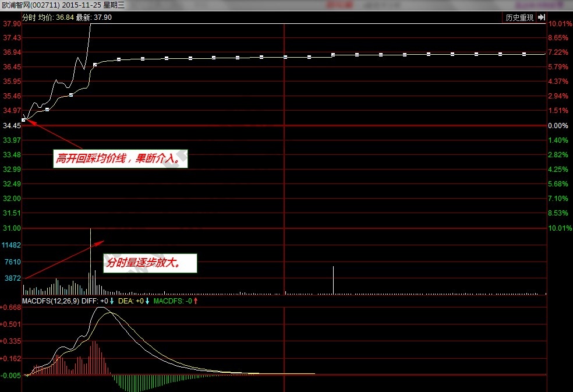573x392 pixels.
Task: Click the 10.01% red label at top right
Action: pyautogui.click(x=561, y=24)
